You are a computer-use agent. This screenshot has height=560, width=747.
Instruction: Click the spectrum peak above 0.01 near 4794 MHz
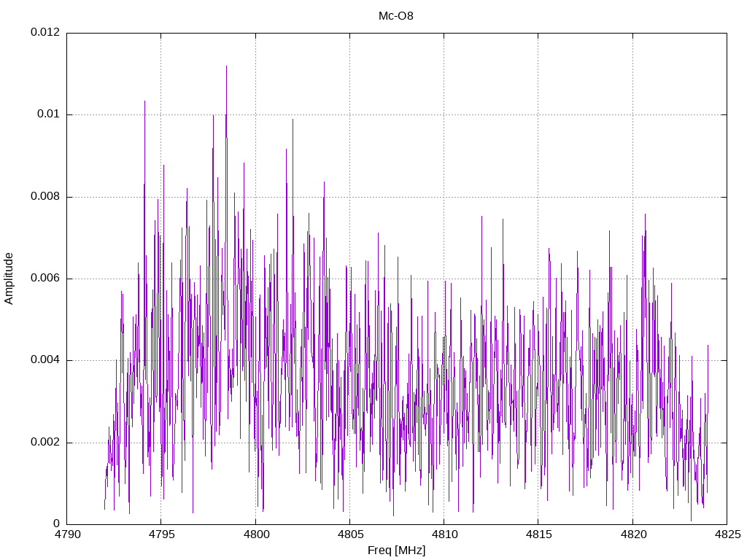(x=145, y=101)
